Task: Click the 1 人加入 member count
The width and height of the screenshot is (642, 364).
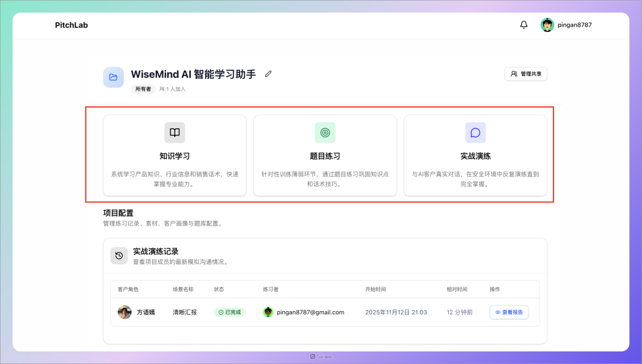Action: tap(172, 89)
